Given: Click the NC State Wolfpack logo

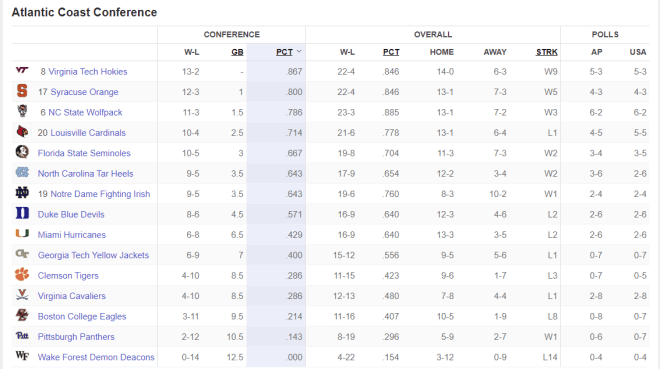Looking at the screenshot, I should (22, 111).
